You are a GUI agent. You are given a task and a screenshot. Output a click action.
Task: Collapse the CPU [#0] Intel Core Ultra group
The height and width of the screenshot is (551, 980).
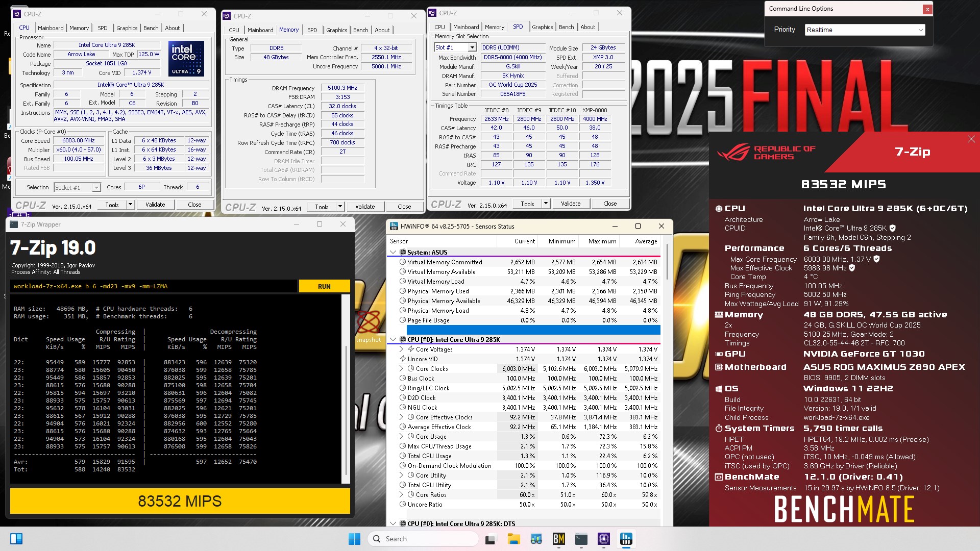pos(393,340)
